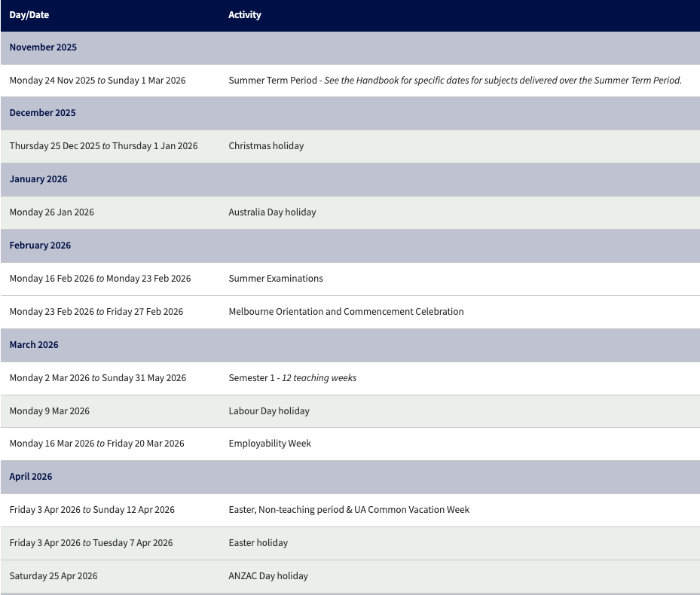Click the Christmas holiday activity cell
Screen dimensions: 700x595
(x=266, y=146)
